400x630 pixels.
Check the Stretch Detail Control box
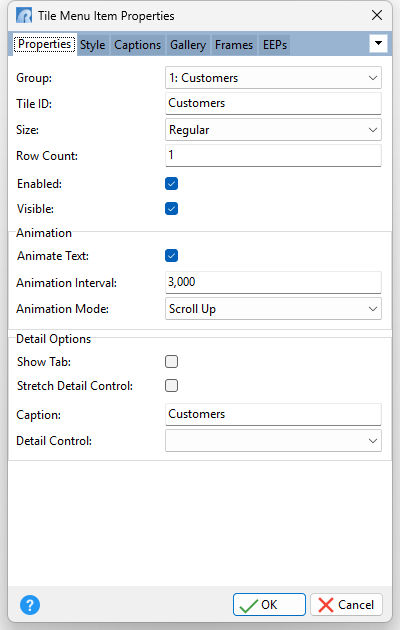click(171, 386)
